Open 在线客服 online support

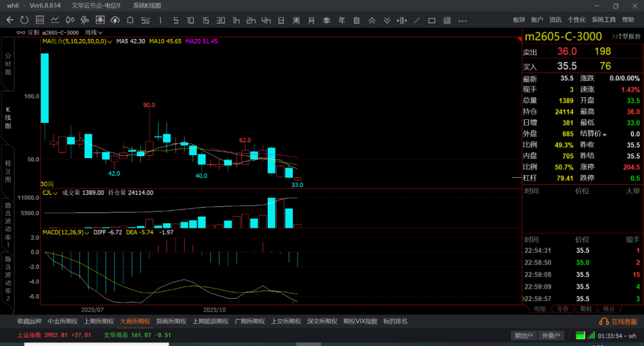(618, 322)
